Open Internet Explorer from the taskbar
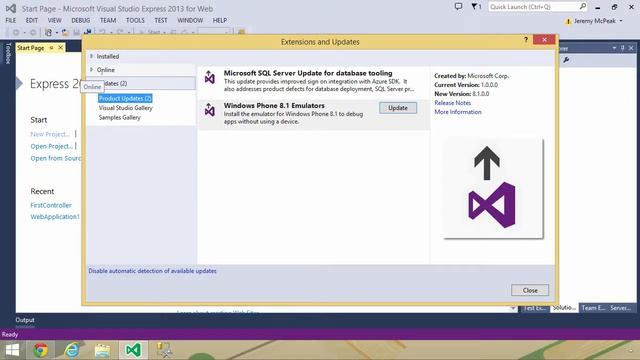This screenshot has height=360, width=640. click(x=71, y=350)
